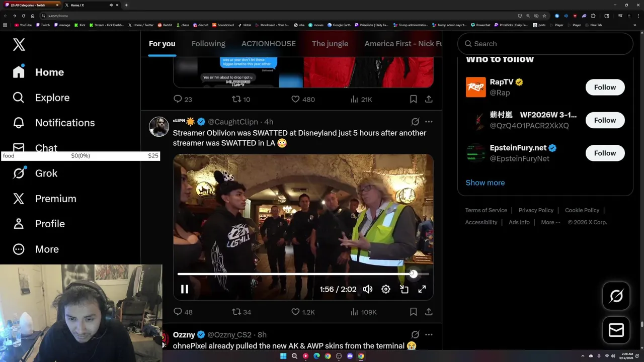Go to Profile in the sidebar
Screen dimensions: 644x362
(x=39, y=224)
